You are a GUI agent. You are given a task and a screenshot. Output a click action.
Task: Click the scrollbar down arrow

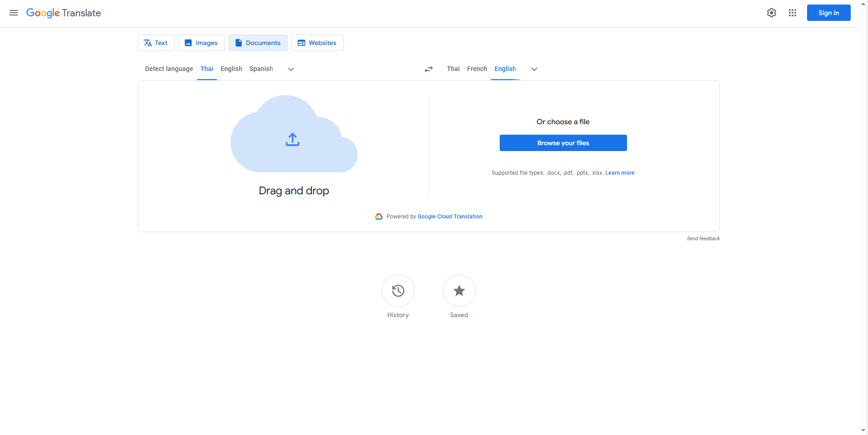pos(863,430)
